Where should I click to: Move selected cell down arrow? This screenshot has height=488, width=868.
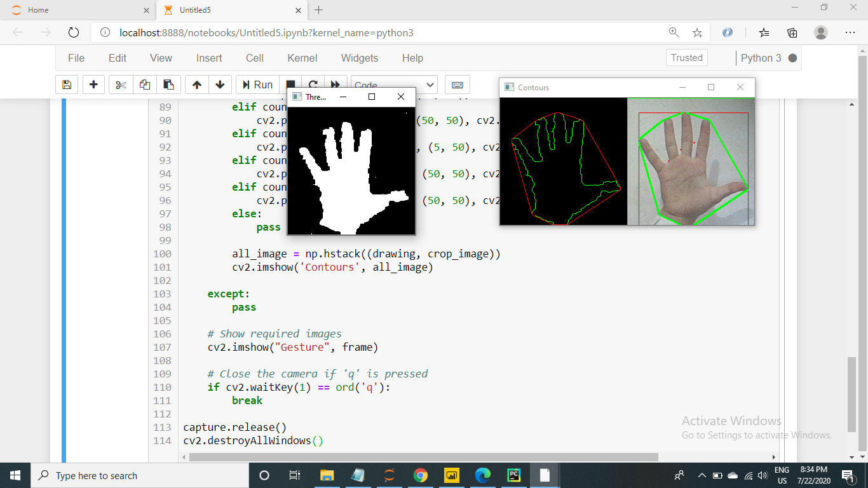coord(220,85)
